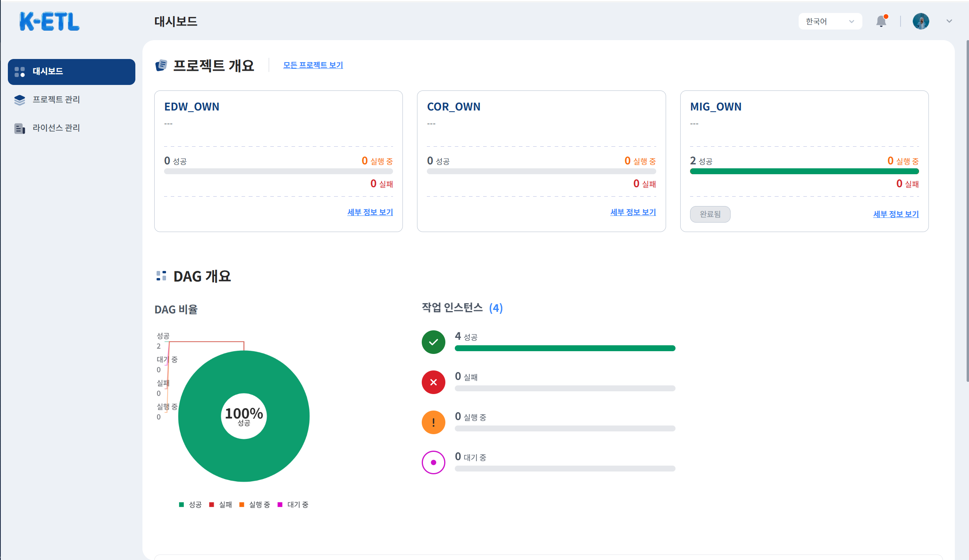Screen dimensions: 969x560
Task: Click the EDW_OWN project title
Action: 192,107
